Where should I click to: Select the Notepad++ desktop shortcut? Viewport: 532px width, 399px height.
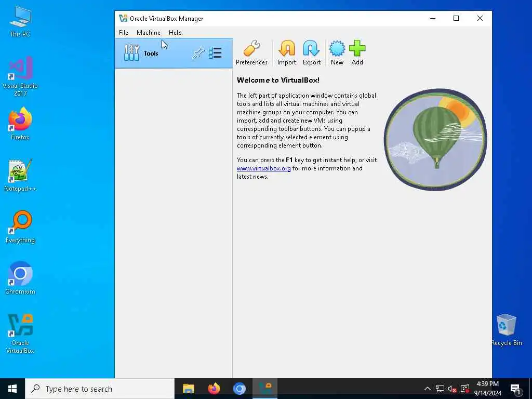tap(20, 176)
